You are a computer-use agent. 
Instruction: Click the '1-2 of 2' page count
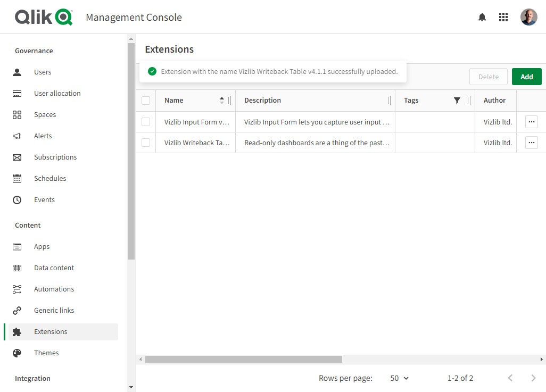(x=460, y=378)
